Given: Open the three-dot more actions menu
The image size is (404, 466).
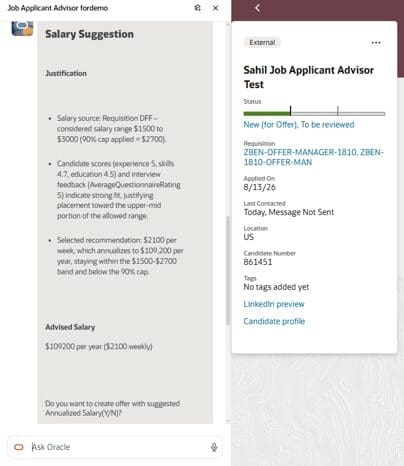Looking at the screenshot, I should 376,43.
